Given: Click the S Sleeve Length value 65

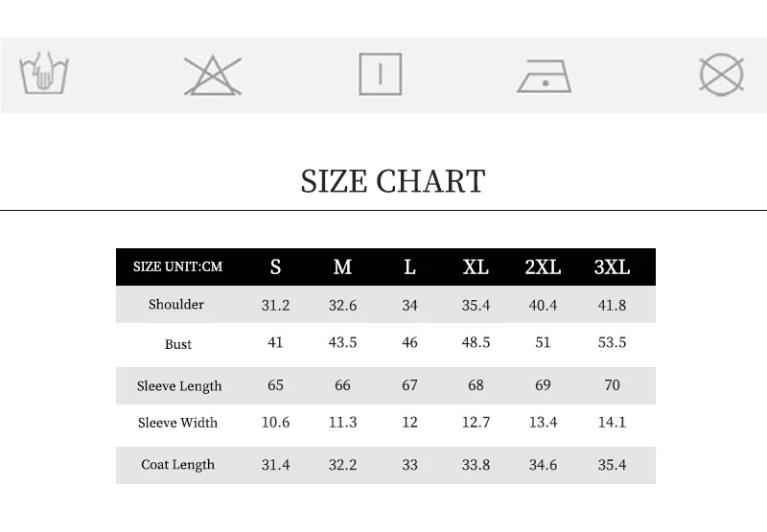Looking at the screenshot, I should click(275, 385).
